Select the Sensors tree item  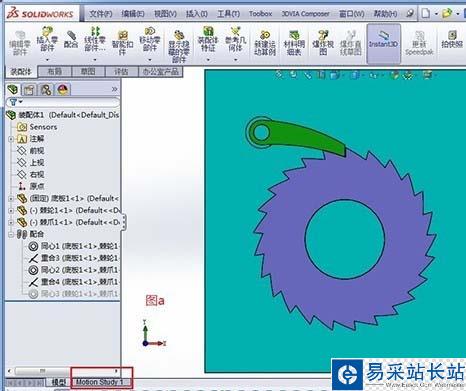point(37,127)
